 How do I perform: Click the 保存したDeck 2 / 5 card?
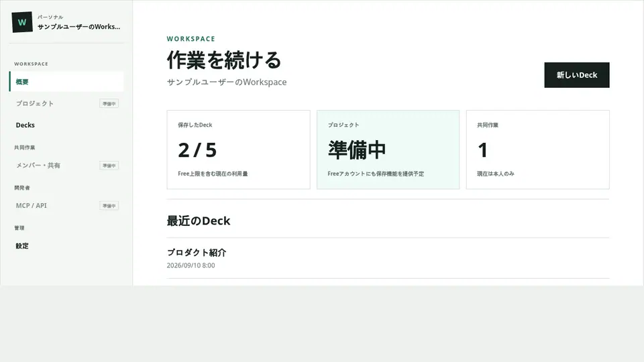click(x=238, y=149)
